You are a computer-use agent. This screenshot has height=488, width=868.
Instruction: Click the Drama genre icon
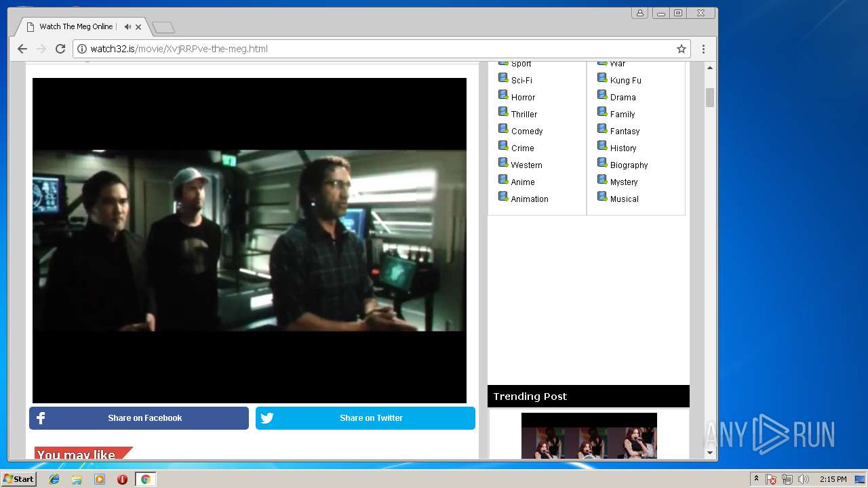click(x=602, y=95)
